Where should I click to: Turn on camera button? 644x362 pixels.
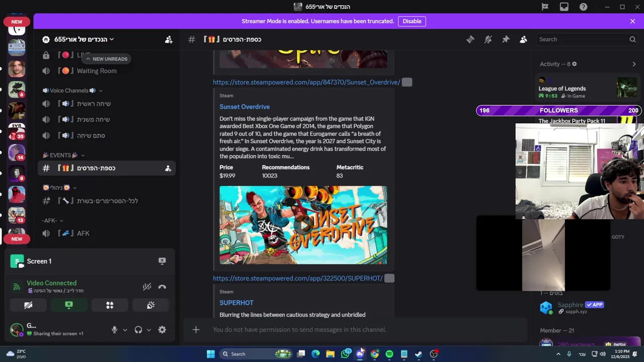pyautogui.click(x=28, y=305)
